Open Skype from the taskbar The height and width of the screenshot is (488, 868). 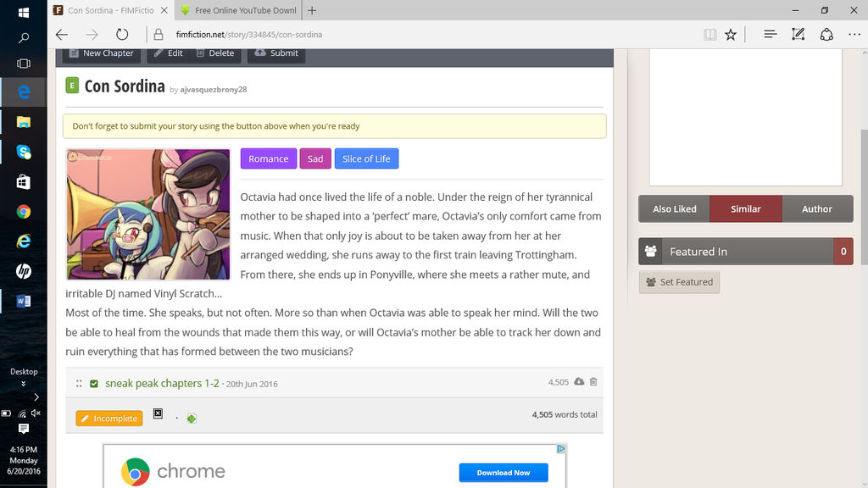pyautogui.click(x=23, y=152)
